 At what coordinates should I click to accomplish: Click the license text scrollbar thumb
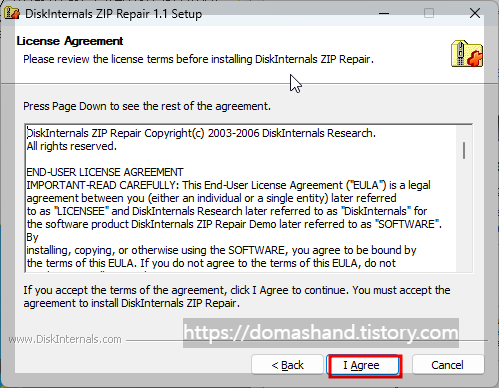[464, 150]
